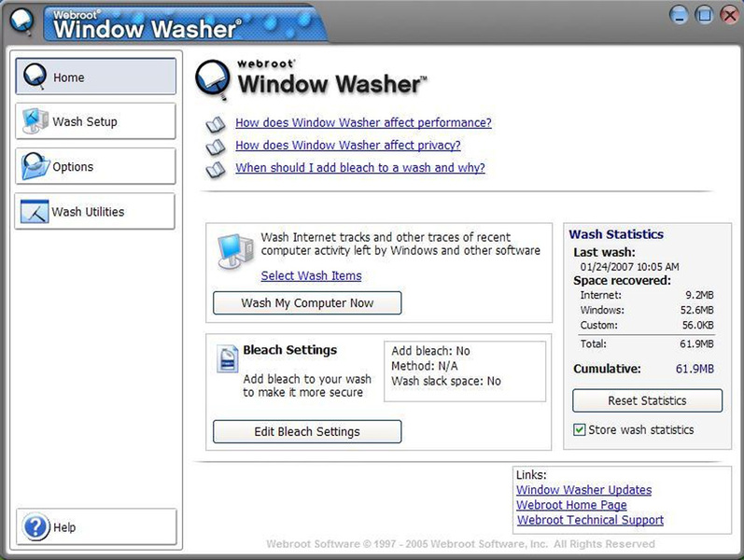Screen dimensions: 744x560
Task: Open Edit Bleach Settings
Action: 307,431
